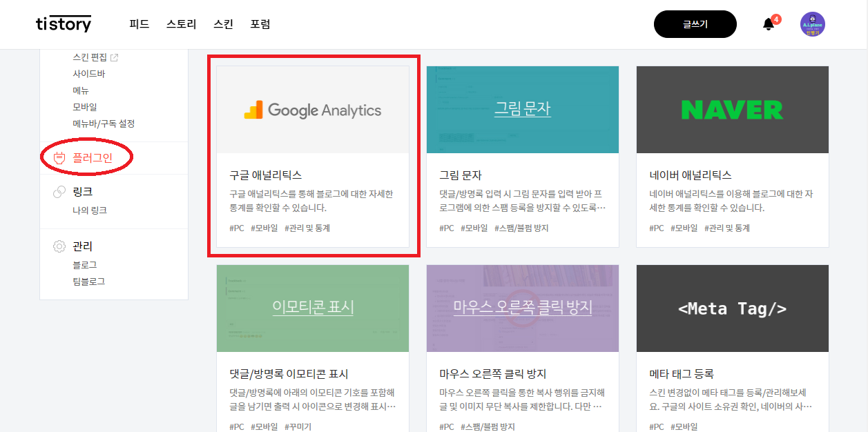Image resolution: width=868 pixels, height=432 pixels.
Task: Open the 관리 section heading
Action: (x=83, y=246)
